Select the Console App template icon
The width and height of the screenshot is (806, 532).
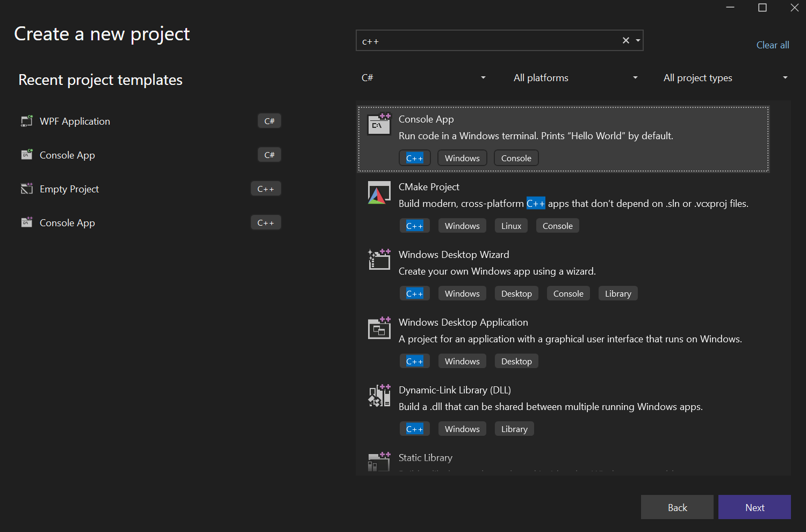click(x=379, y=124)
